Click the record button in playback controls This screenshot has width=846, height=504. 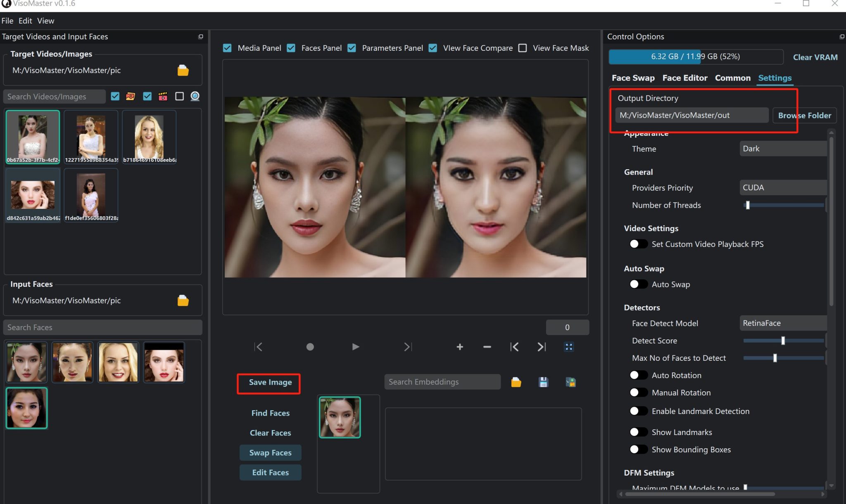click(x=310, y=347)
